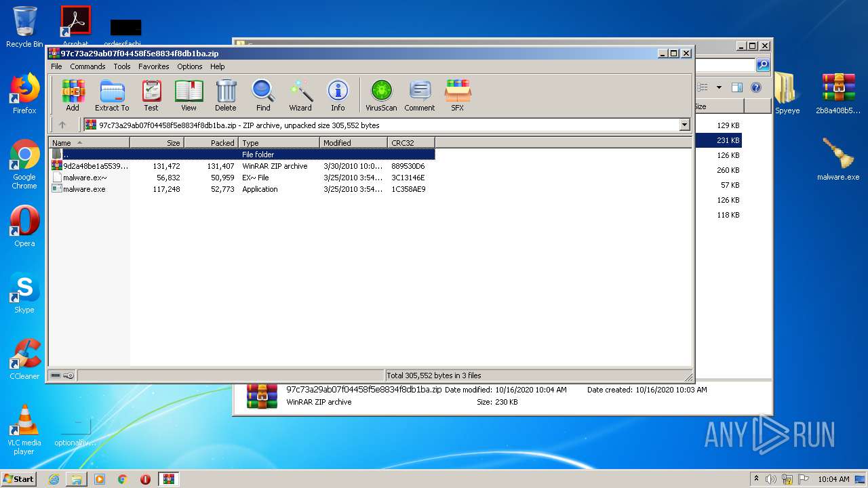Run the Test archive tool
The image size is (868, 488).
pyautogui.click(x=151, y=96)
